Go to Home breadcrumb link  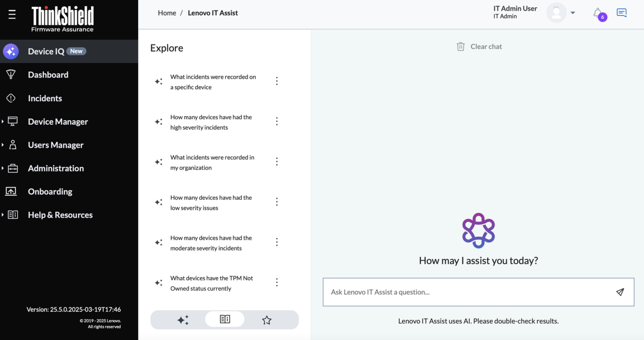coord(167,13)
